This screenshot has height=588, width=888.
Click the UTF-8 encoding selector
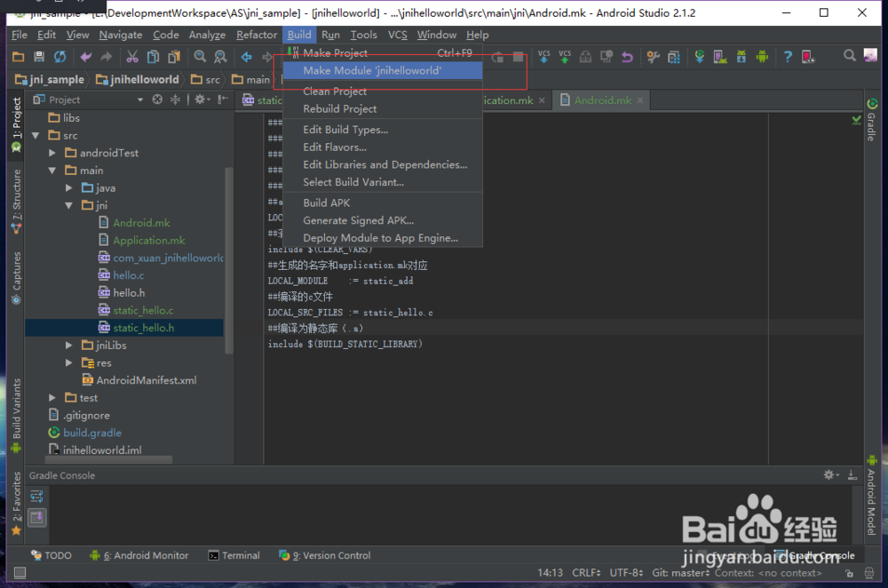(x=626, y=573)
